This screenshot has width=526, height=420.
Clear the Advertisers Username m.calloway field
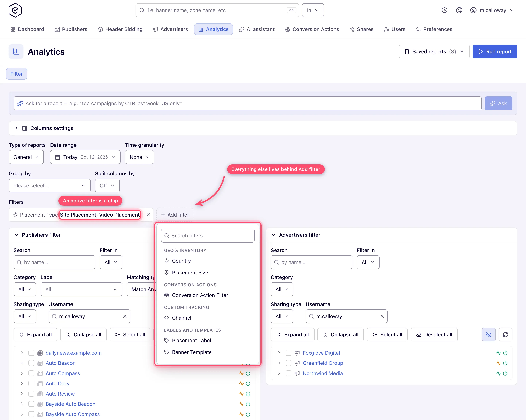[382, 316]
